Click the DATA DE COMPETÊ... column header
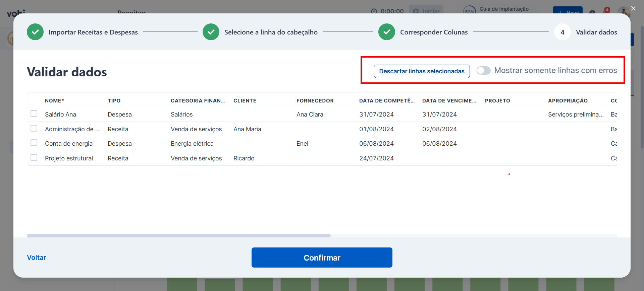Screen dimensions: 644x291 tap(387, 100)
